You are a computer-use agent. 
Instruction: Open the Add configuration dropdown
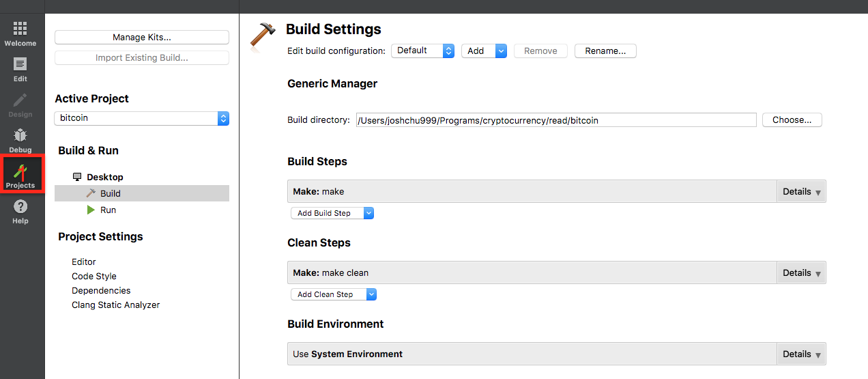click(484, 51)
